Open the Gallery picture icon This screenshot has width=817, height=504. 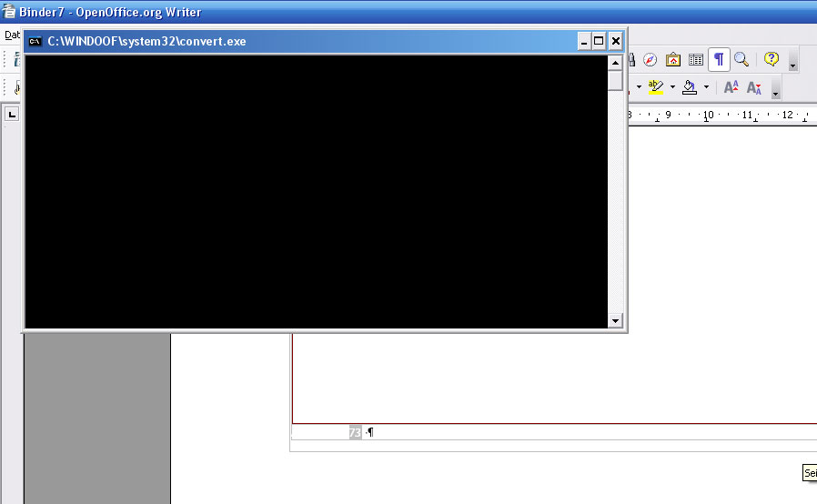pos(673,60)
